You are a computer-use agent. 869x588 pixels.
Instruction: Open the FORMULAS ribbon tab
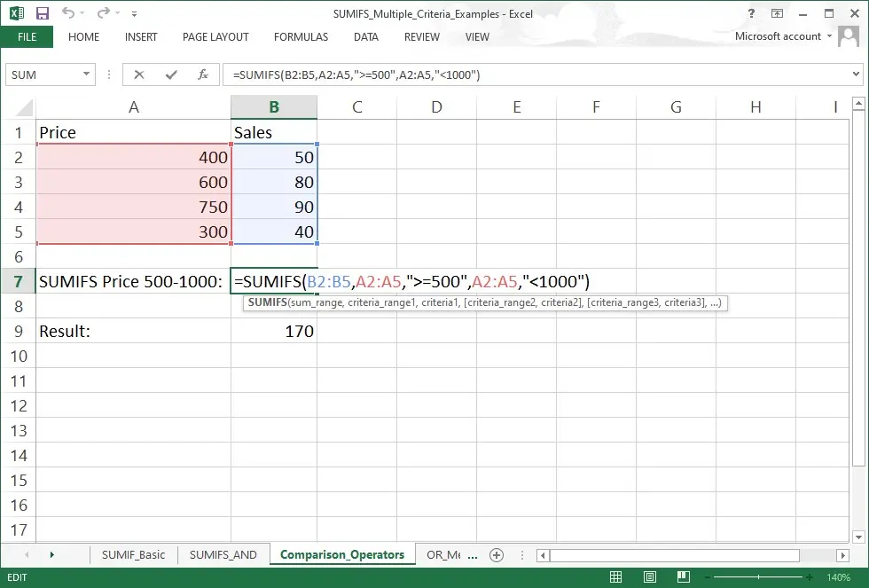pyautogui.click(x=301, y=37)
